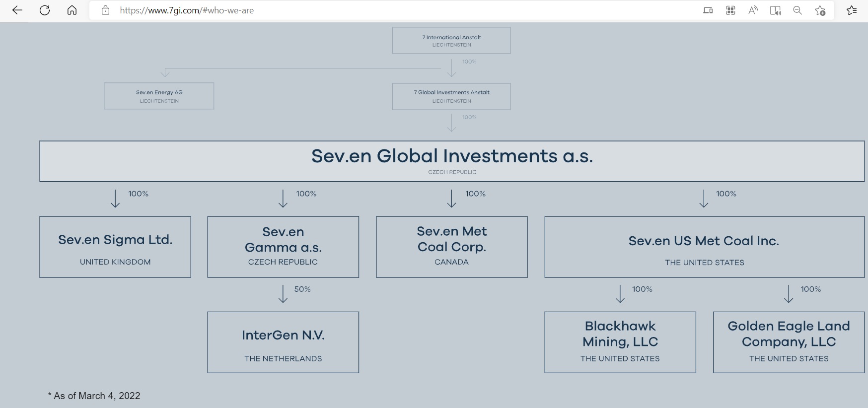The height and width of the screenshot is (408, 868).
Task: Select Golden Eagle Land Company box
Action: coord(789,342)
